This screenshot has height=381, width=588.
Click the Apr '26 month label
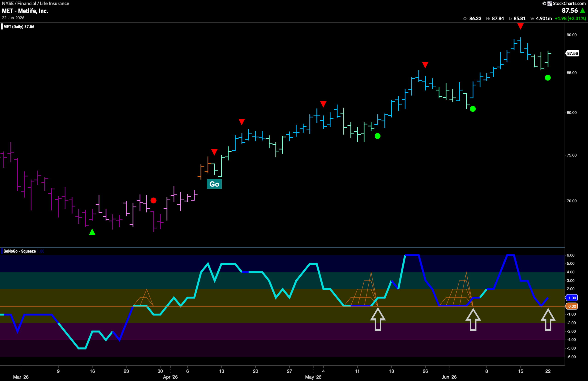[170, 377]
